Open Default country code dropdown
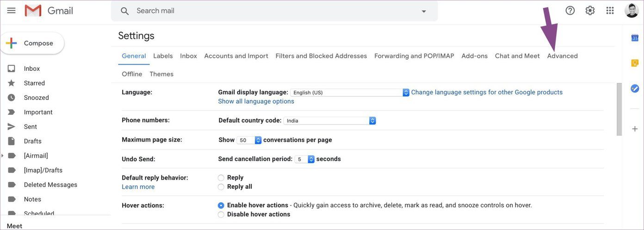644x230 pixels. pos(330,121)
